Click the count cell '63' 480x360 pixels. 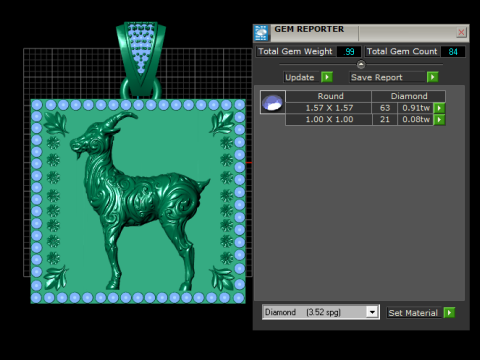[385, 108]
